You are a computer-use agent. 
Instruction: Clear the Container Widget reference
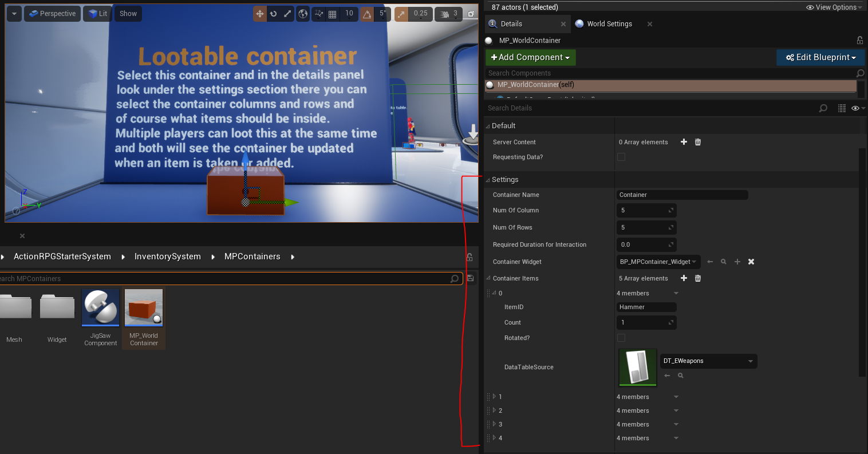pos(751,262)
